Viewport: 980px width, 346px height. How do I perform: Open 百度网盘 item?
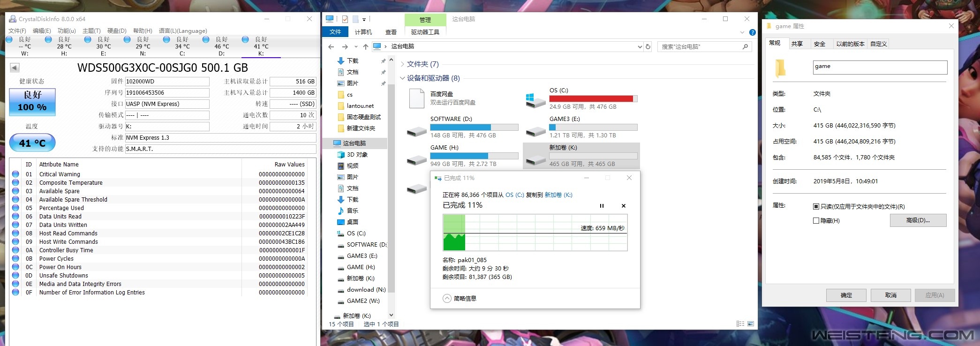coord(462,99)
